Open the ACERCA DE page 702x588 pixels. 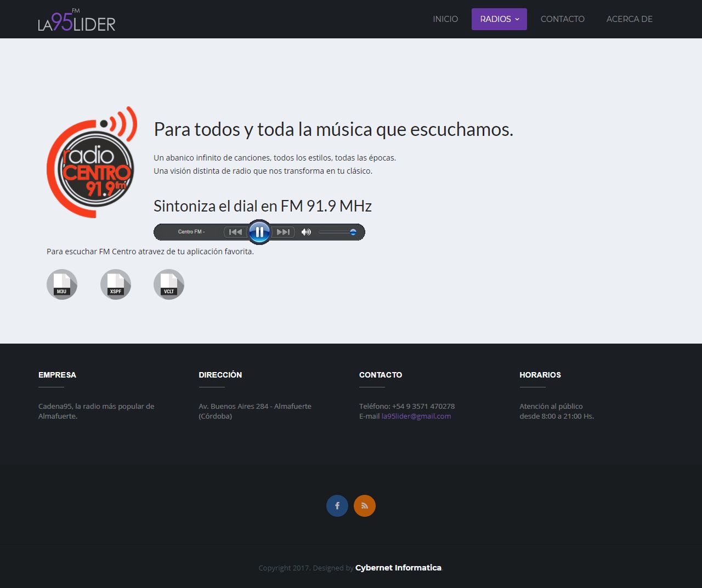click(x=630, y=19)
